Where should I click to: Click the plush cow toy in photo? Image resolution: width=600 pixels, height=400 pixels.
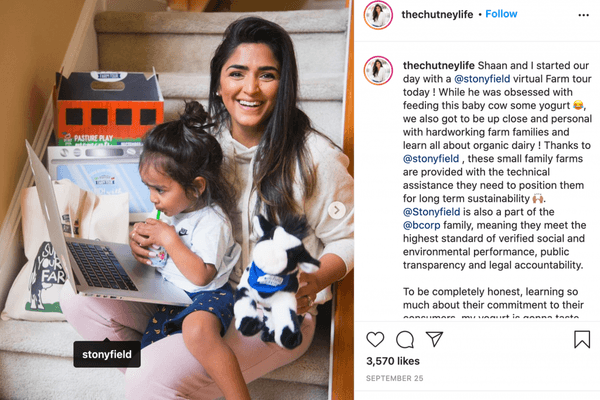click(x=274, y=282)
